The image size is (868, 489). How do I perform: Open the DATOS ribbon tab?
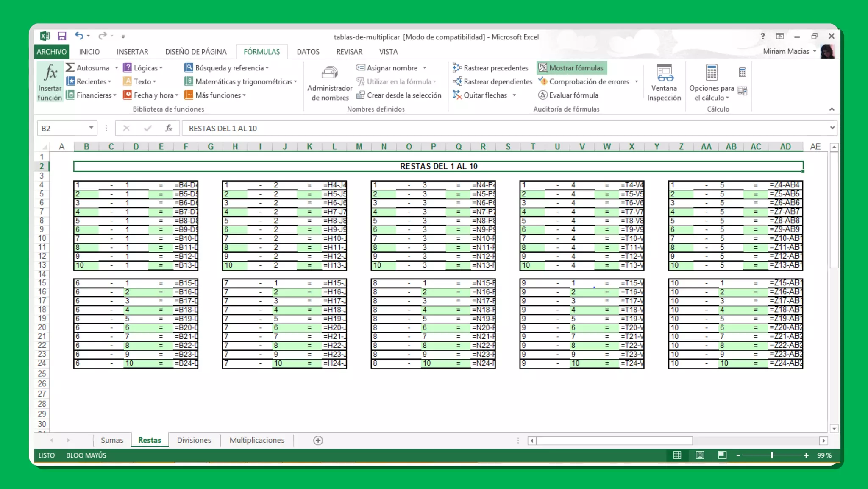(308, 52)
